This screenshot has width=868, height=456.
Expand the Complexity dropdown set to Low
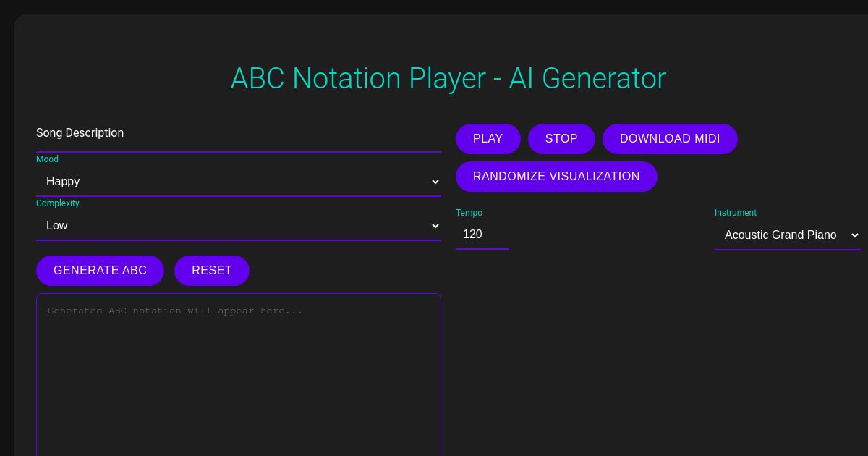[239, 226]
